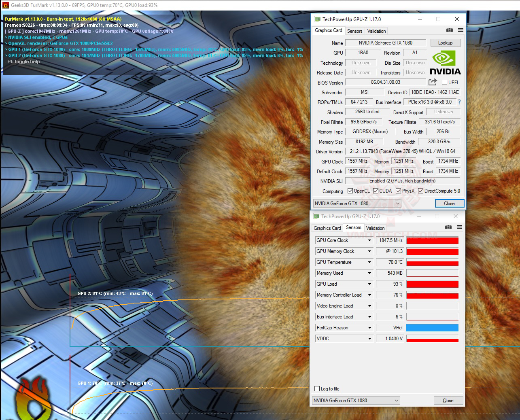The height and width of the screenshot is (420, 520).
Task: Click the 'F1: toggle help' text in FurMark
Action: 22,62
